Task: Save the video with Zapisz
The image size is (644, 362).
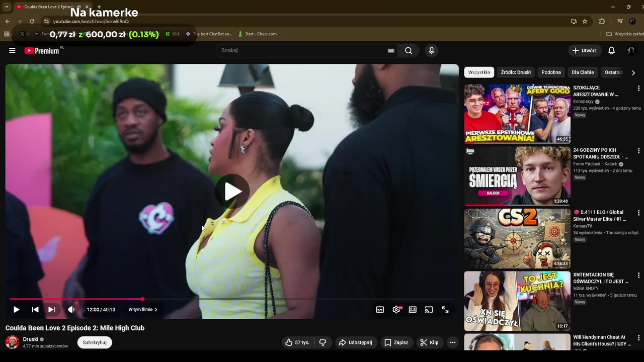Action: (396, 342)
